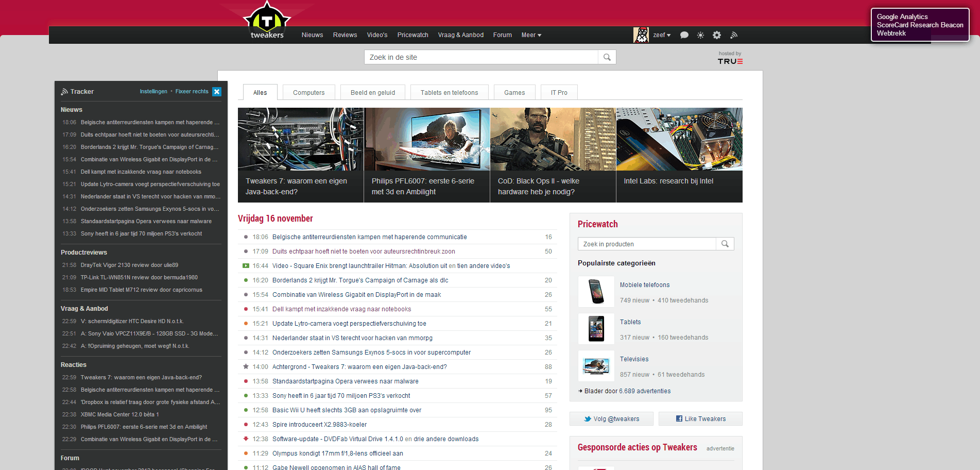Image resolution: width=980 pixels, height=470 pixels.
Task: Click the Tracker RSS icon
Action: click(64, 92)
